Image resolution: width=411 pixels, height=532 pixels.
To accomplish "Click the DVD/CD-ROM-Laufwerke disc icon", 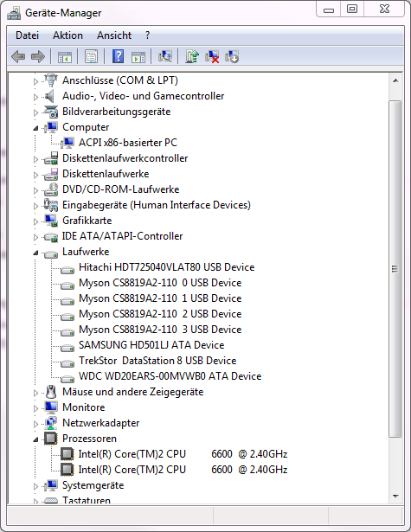I will tap(51, 189).
